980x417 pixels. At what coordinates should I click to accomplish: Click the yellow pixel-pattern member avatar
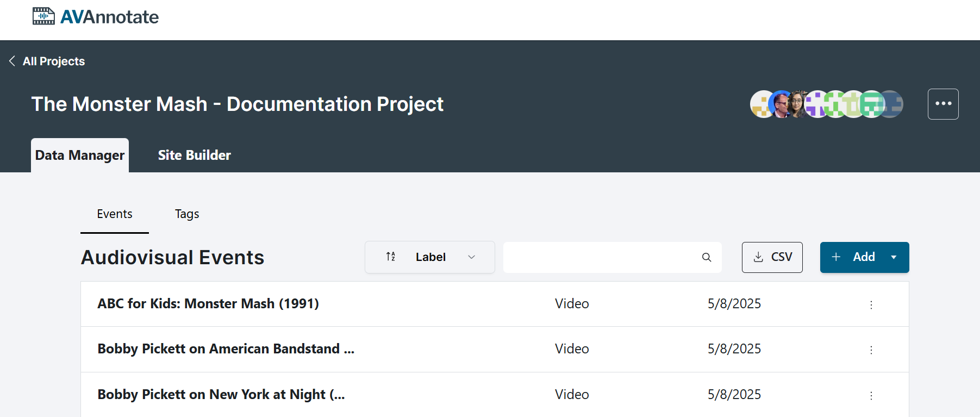tap(761, 104)
